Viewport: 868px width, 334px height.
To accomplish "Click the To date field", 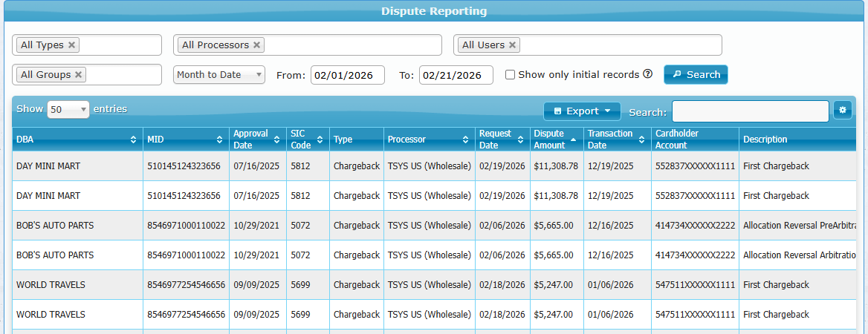I will coord(456,75).
